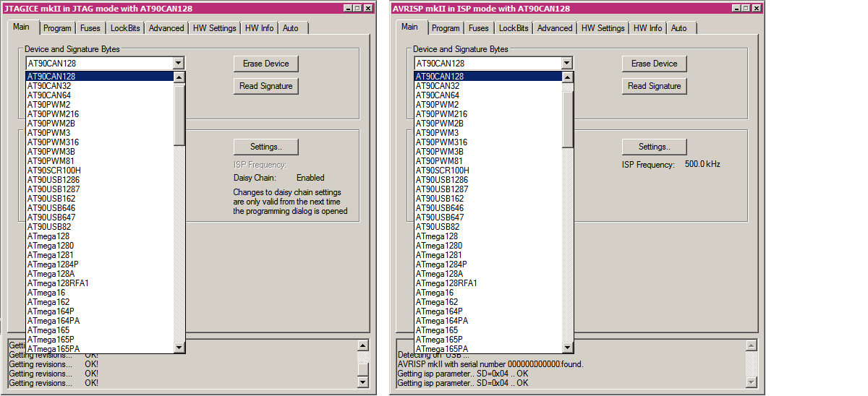Select AT90PWM316 in AVRISP device list
868x396 pixels.
(x=488, y=142)
